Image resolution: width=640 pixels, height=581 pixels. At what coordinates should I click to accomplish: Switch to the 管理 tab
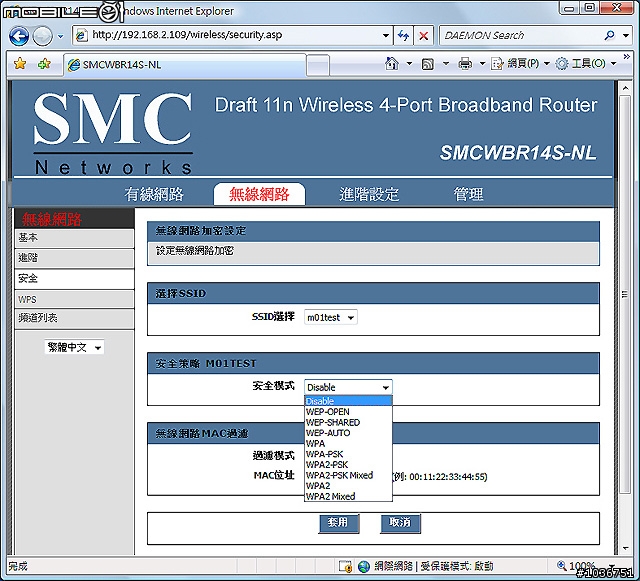tap(469, 194)
